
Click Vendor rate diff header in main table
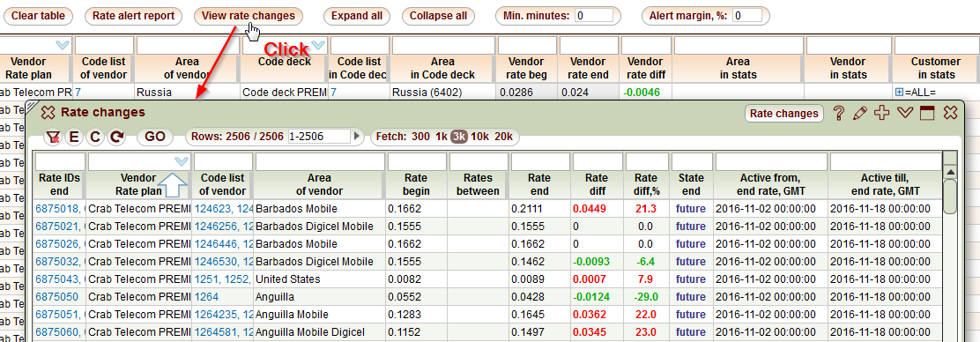click(x=645, y=68)
